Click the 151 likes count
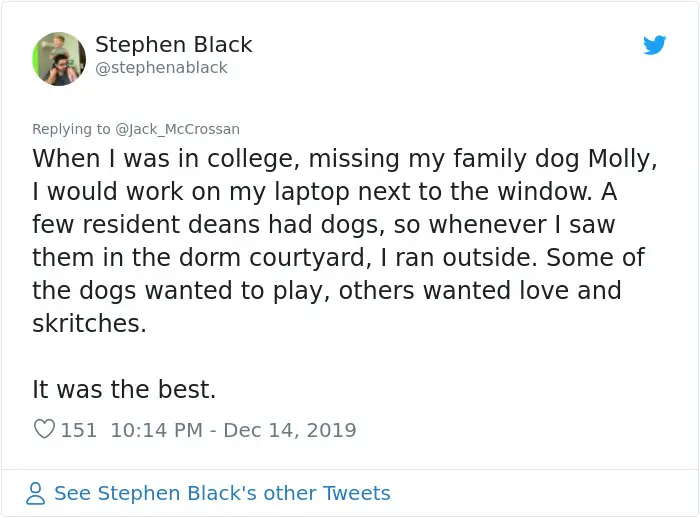700x518 pixels. 79,430
